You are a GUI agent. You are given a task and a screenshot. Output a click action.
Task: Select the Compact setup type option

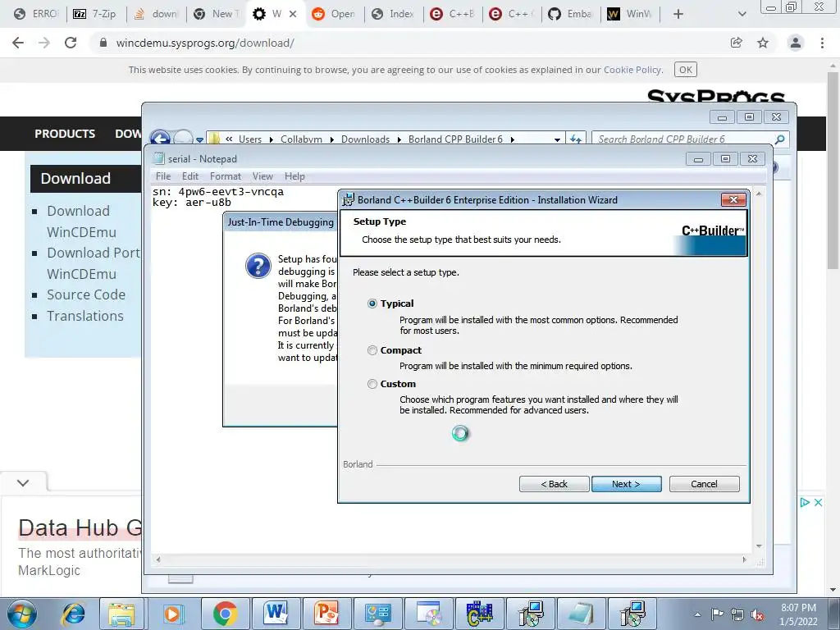click(372, 350)
